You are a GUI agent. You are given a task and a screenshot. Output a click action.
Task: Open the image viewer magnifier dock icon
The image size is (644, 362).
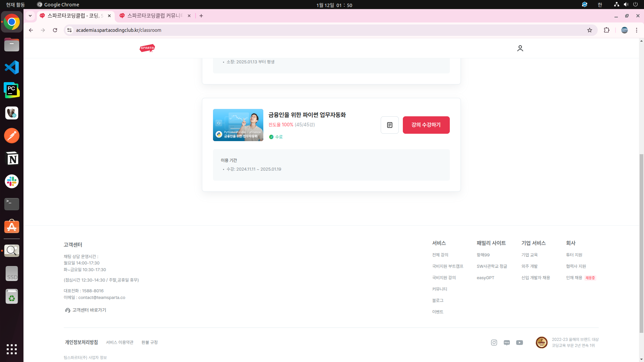point(12,251)
